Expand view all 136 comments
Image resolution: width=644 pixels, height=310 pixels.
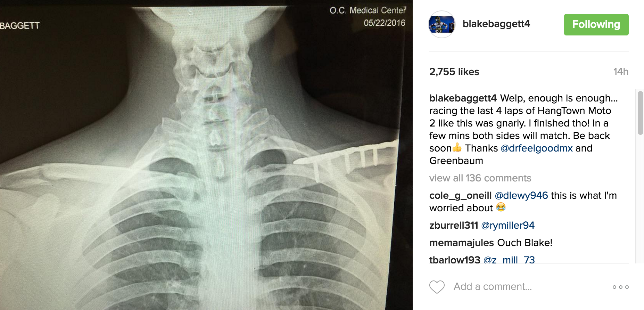pos(480,178)
